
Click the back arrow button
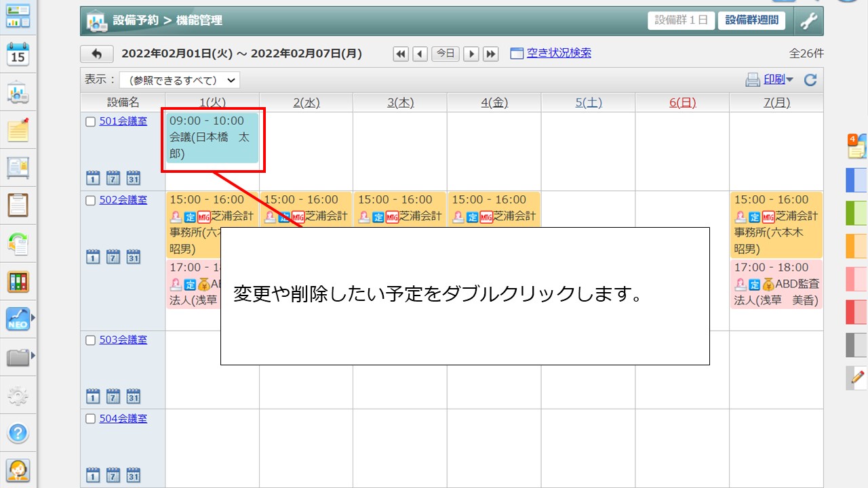(x=96, y=54)
